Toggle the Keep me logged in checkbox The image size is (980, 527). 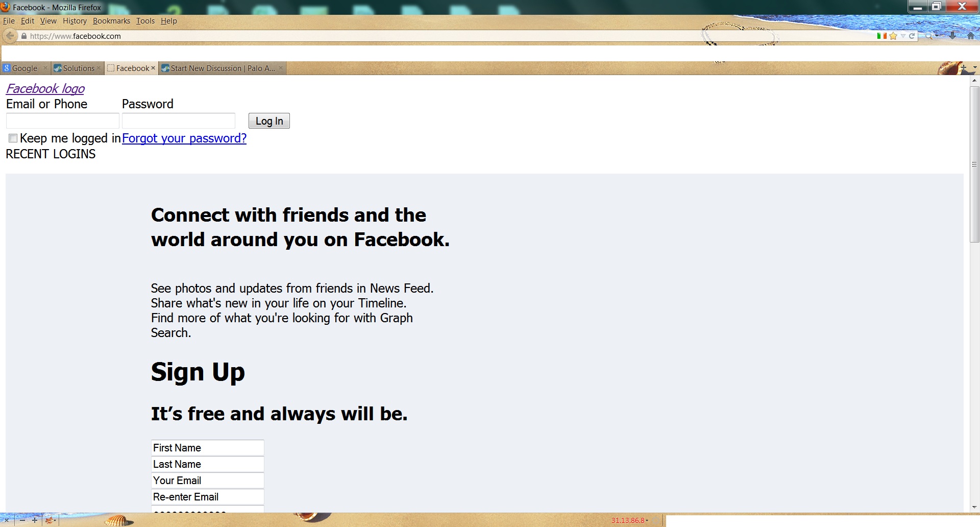coord(13,138)
